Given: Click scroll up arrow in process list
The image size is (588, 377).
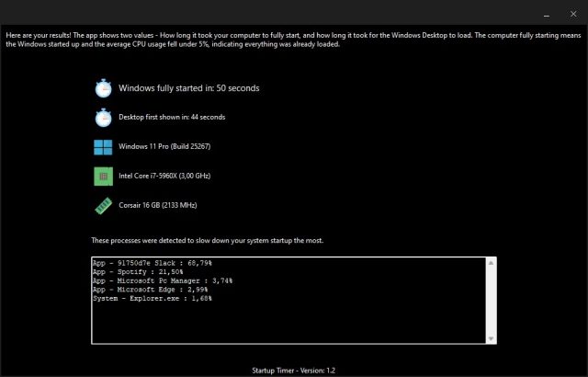Looking at the screenshot, I should (491, 263).
